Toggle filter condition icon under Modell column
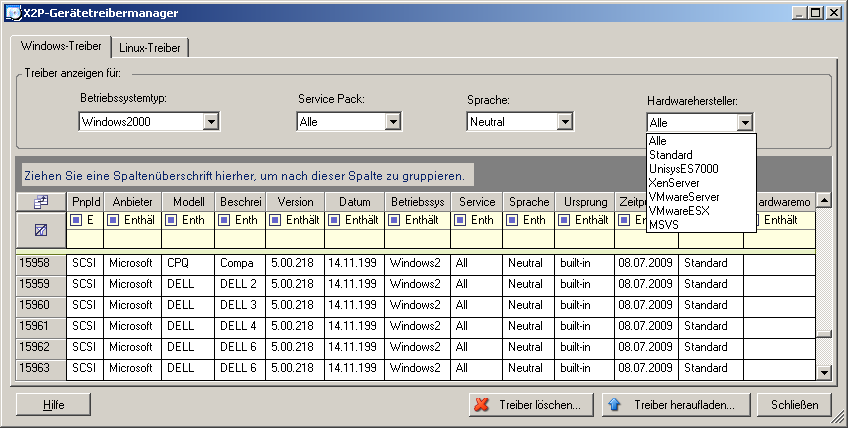Image resolution: width=848 pixels, height=428 pixels. coord(171,220)
